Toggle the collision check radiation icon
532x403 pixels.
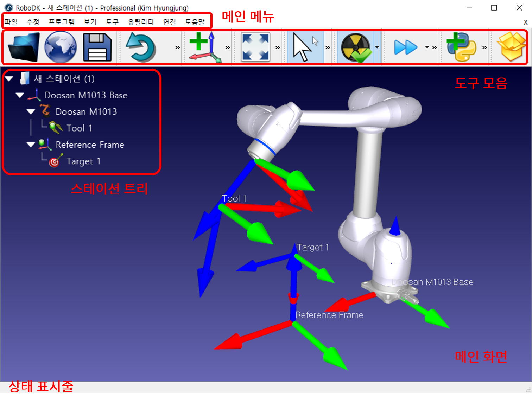[x=356, y=47]
